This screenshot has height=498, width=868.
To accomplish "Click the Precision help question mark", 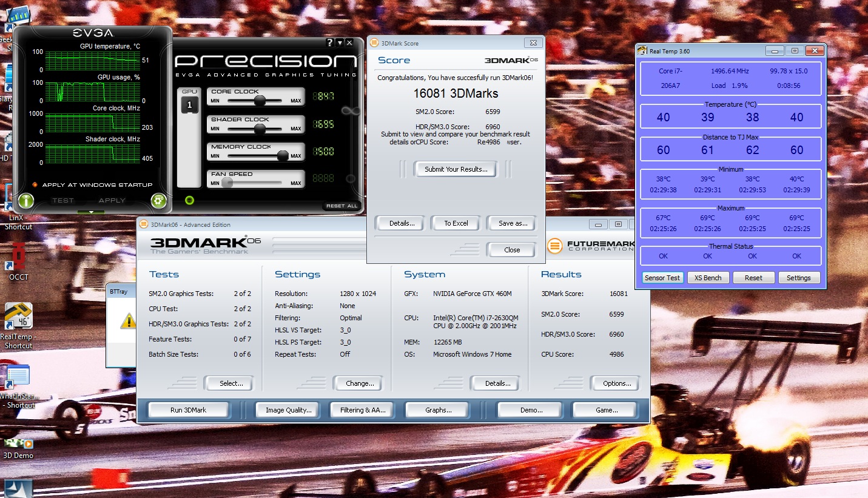I will [x=330, y=42].
